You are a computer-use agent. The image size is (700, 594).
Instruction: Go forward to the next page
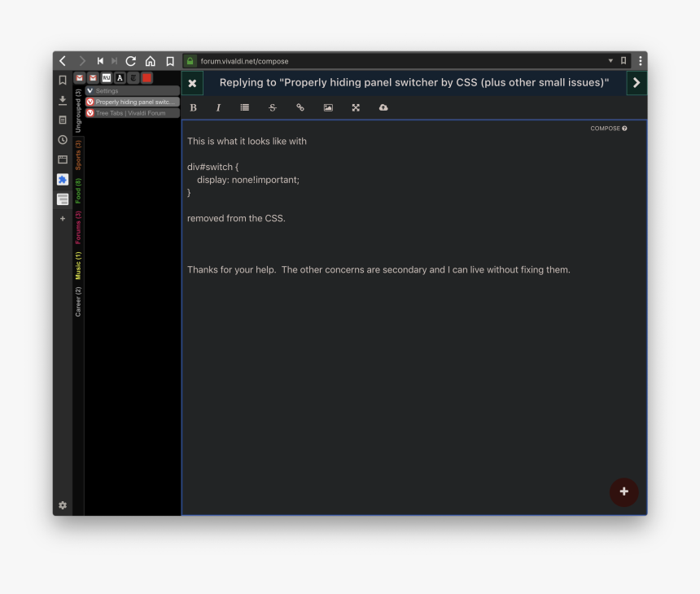[81, 61]
